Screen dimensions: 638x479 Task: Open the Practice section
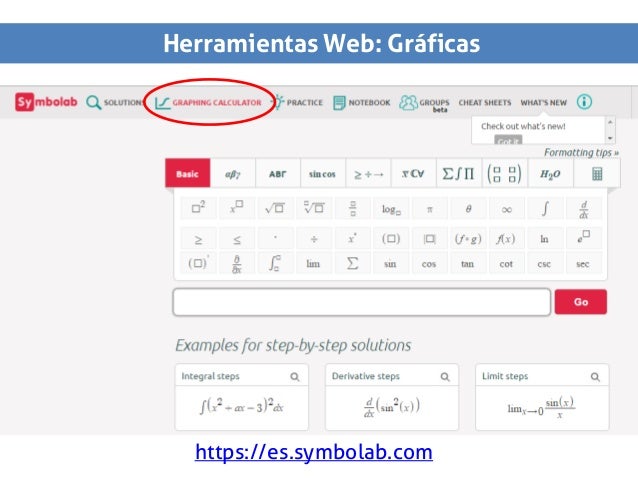297,102
